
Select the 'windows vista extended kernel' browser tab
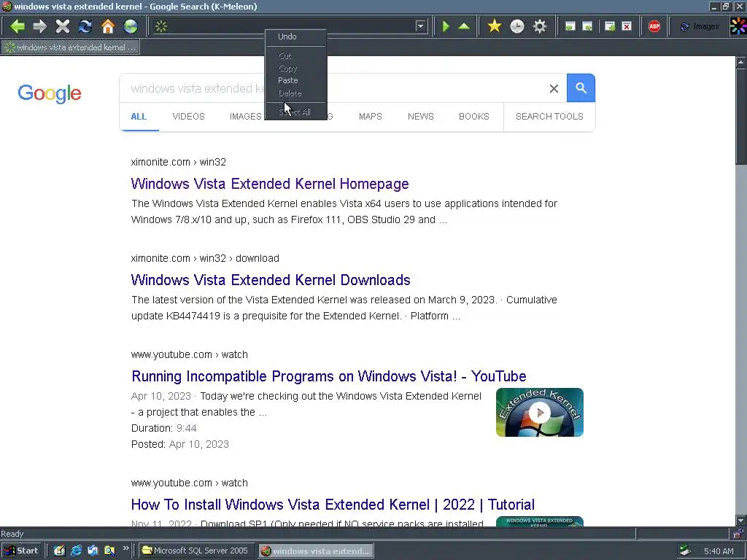click(71, 47)
